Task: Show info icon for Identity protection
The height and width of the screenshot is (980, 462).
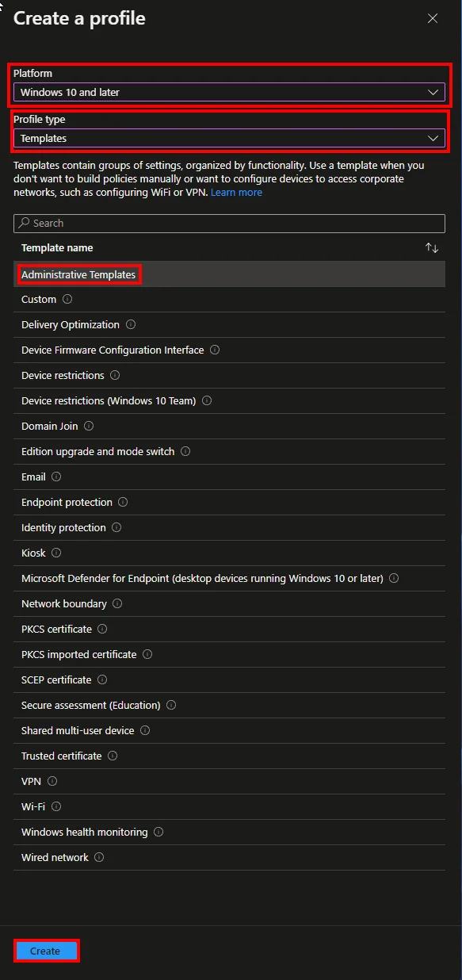Action: [116, 528]
